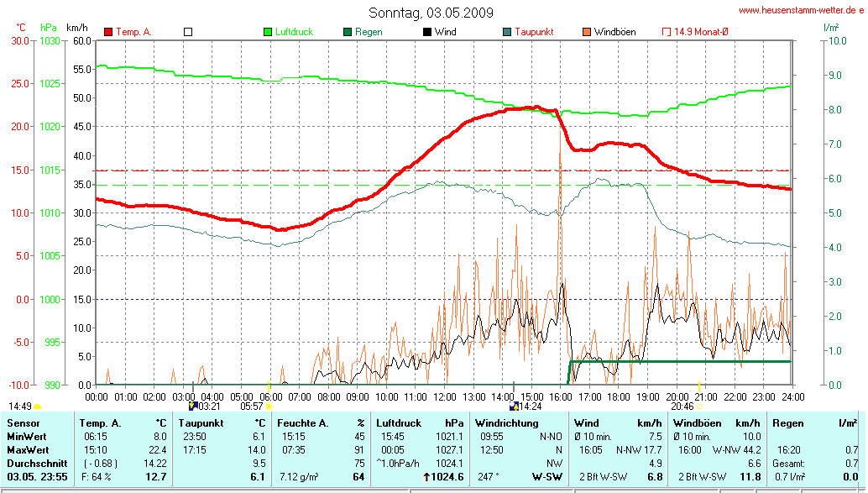
Task: Toggle the 14.9 Monat-Ø legend box
Action: (x=667, y=32)
